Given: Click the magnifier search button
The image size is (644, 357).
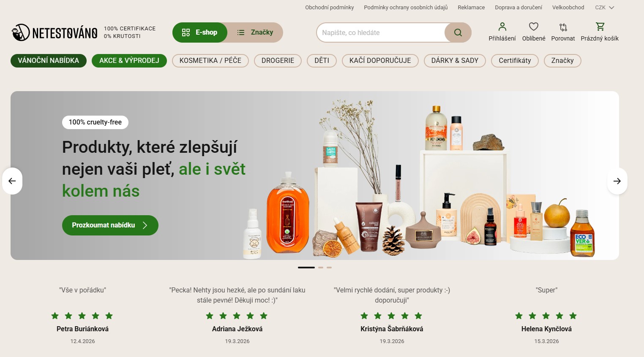Looking at the screenshot, I should click(x=458, y=32).
